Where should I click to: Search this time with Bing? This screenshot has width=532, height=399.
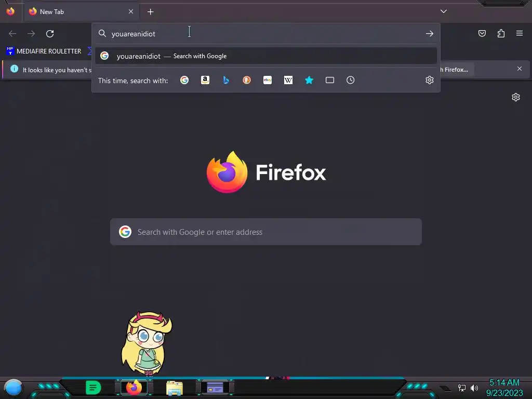coord(225,80)
